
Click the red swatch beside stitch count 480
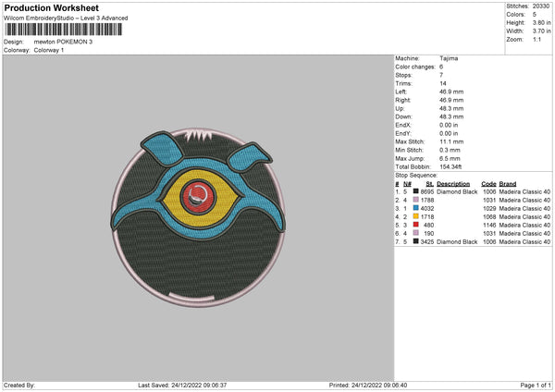[416, 225]
